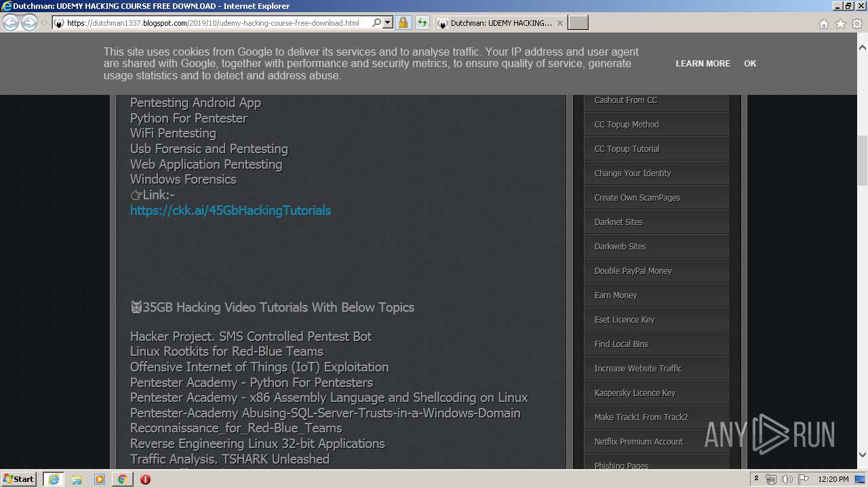This screenshot has height=488, width=868.
Task: Click 'Hacker Project. SMS Controlled Pentest Bot'
Action: tap(251, 337)
